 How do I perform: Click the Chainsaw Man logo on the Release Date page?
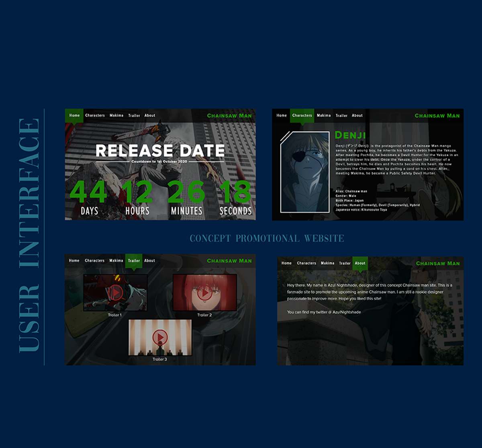229,116
